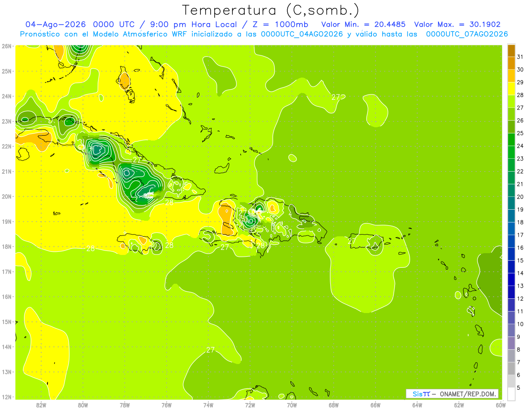Click contour label '27' near 14N 74W
The width and height of the screenshot is (532, 411).
210,350
